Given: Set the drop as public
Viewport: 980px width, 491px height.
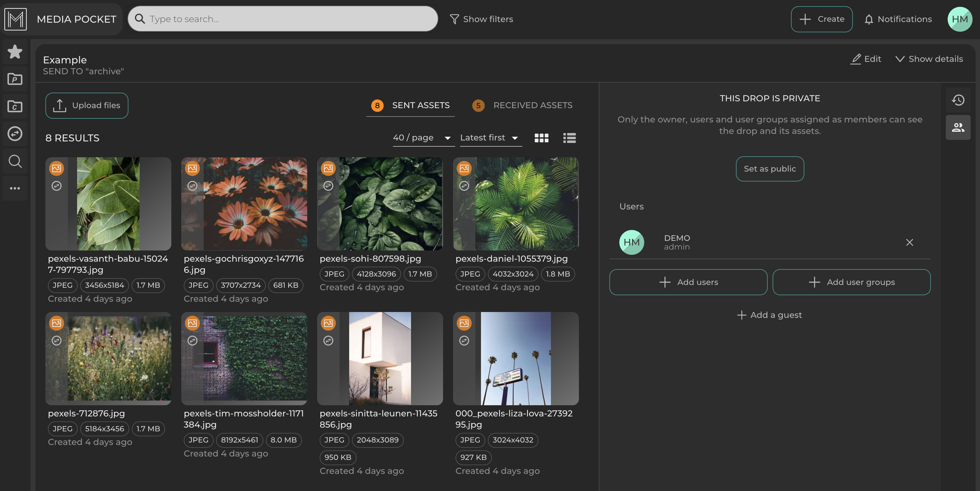Looking at the screenshot, I should click(x=770, y=169).
